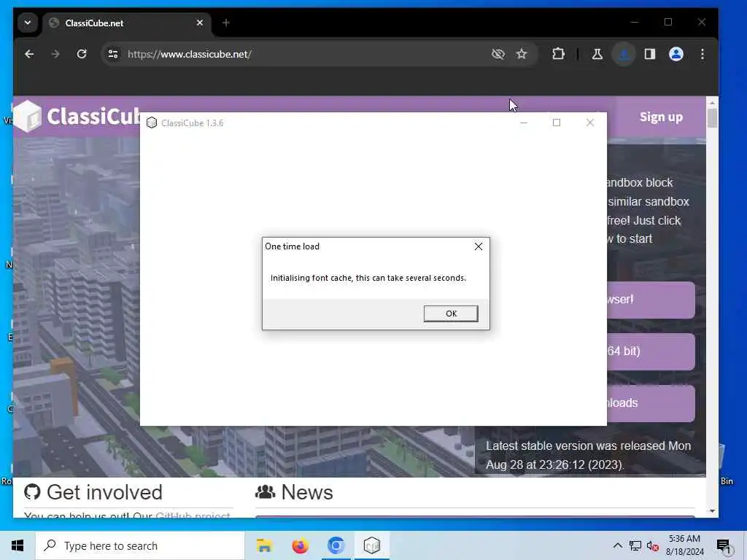Click the crossed-out eye icon in address bar
The image size is (747, 560).
[x=498, y=54]
